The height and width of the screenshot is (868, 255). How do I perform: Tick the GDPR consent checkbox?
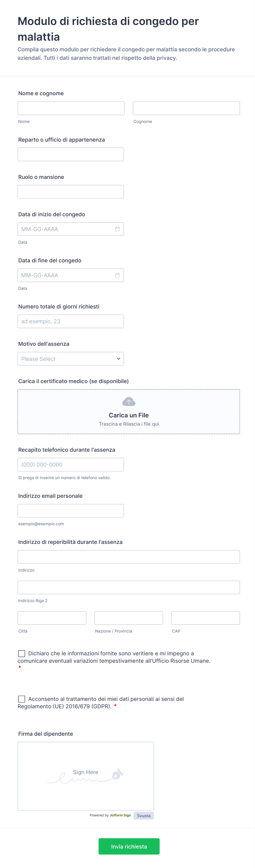pos(22,699)
